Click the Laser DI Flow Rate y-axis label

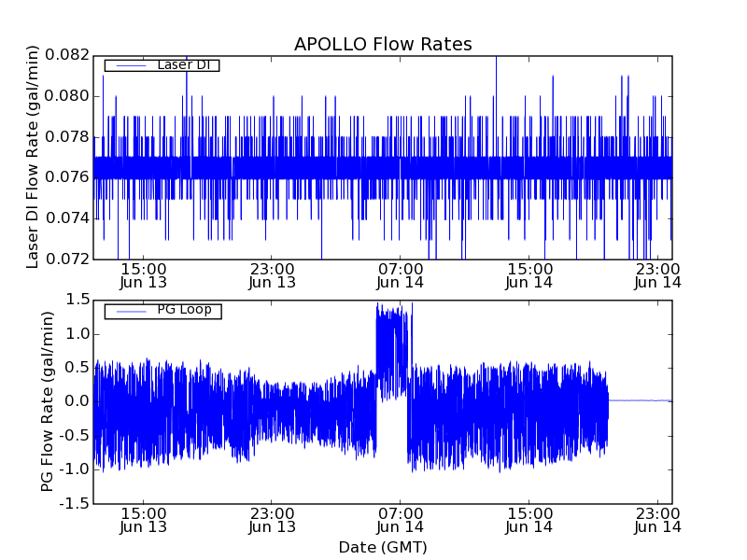33,157
